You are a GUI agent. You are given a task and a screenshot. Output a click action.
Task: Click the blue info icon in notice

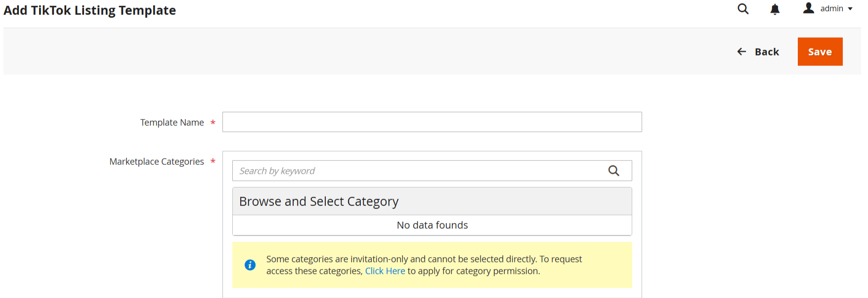tap(250, 265)
